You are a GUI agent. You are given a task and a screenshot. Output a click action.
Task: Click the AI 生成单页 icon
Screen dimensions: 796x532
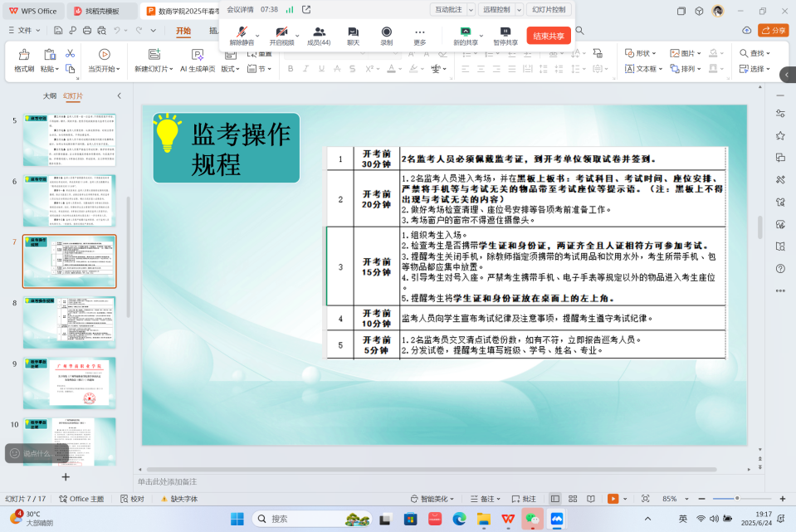pos(198,54)
